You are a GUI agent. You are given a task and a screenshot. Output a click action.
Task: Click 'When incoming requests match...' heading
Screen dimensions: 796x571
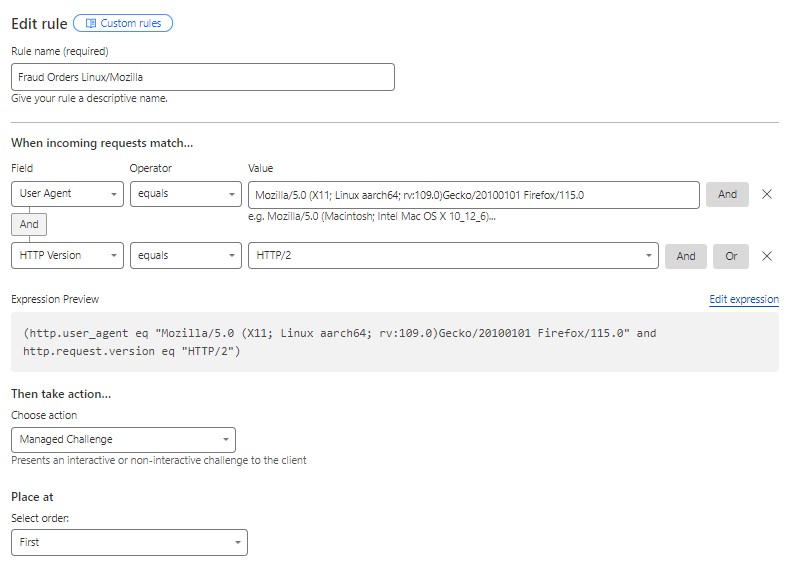(x=102, y=143)
